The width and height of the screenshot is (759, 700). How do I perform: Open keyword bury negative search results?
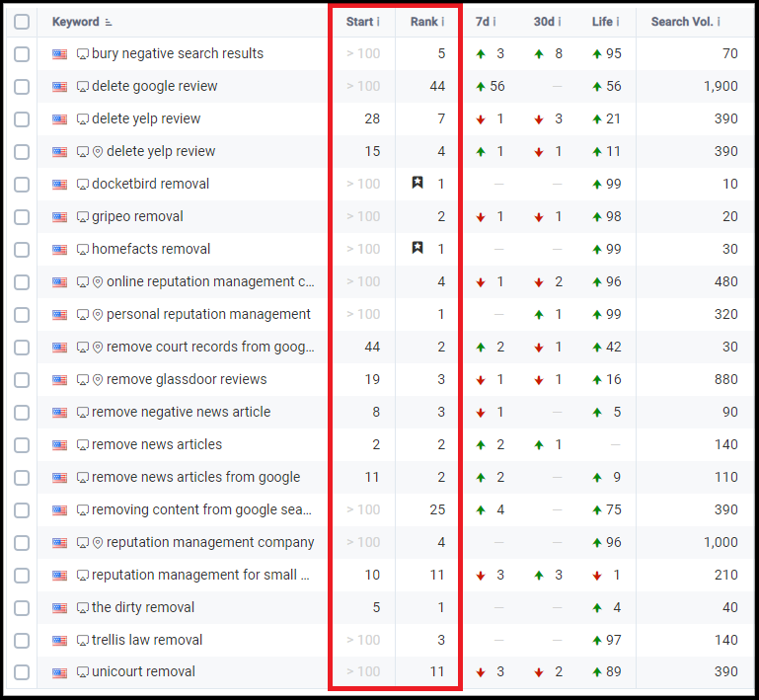point(178,53)
